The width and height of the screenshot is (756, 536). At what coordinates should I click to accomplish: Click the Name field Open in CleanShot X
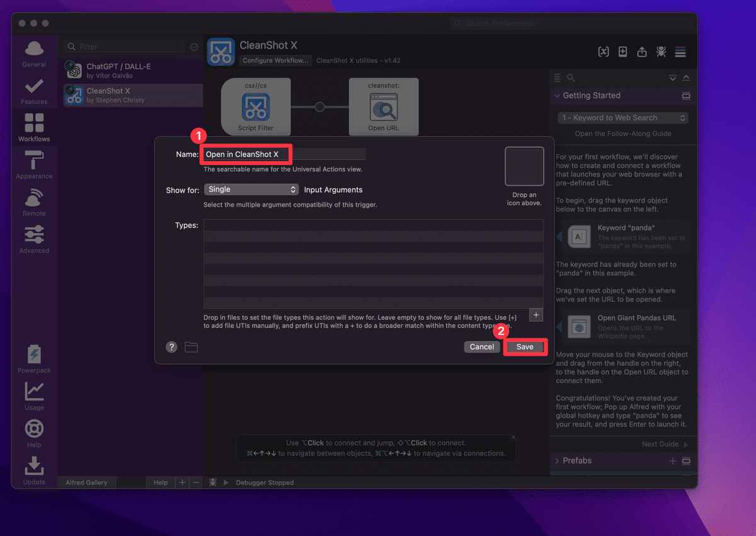tap(284, 154)
